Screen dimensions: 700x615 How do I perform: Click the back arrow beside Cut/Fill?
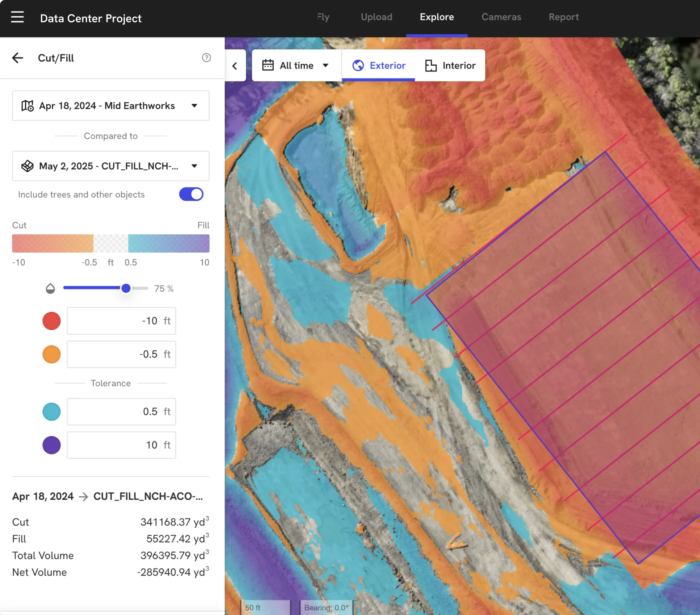coord(18,58)
